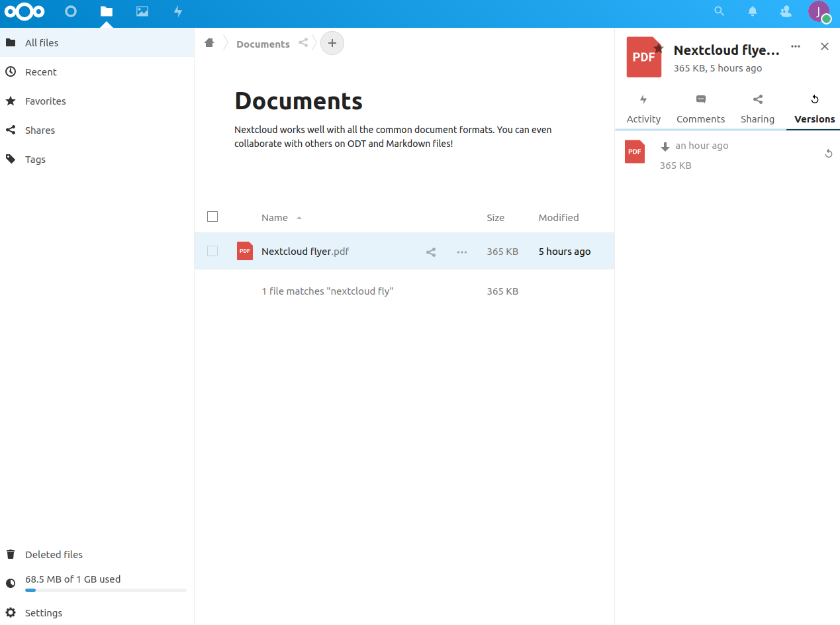Image resolution: width=840 pixels, height=625 pixels.
Task: Switch to the Activity tab
Action: pyautogui.click(x=643, y=109)
